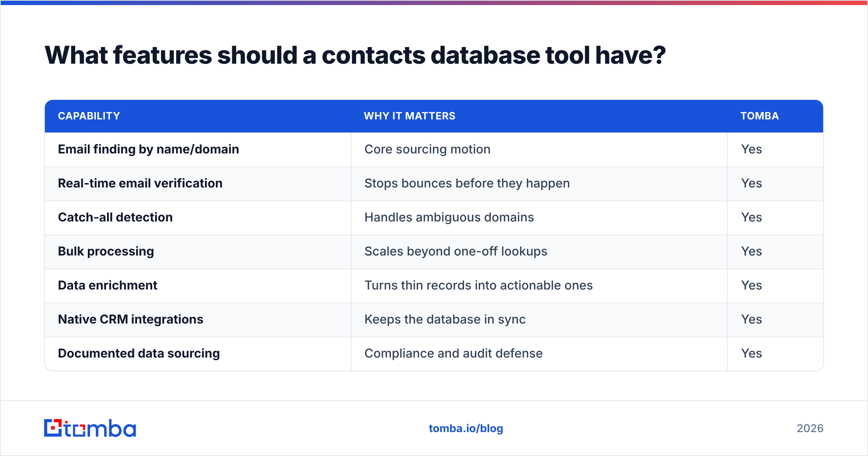868x456 pixels.
Task: Click the text 'Handles ambiguous domains'
Action: coord(449,217)
